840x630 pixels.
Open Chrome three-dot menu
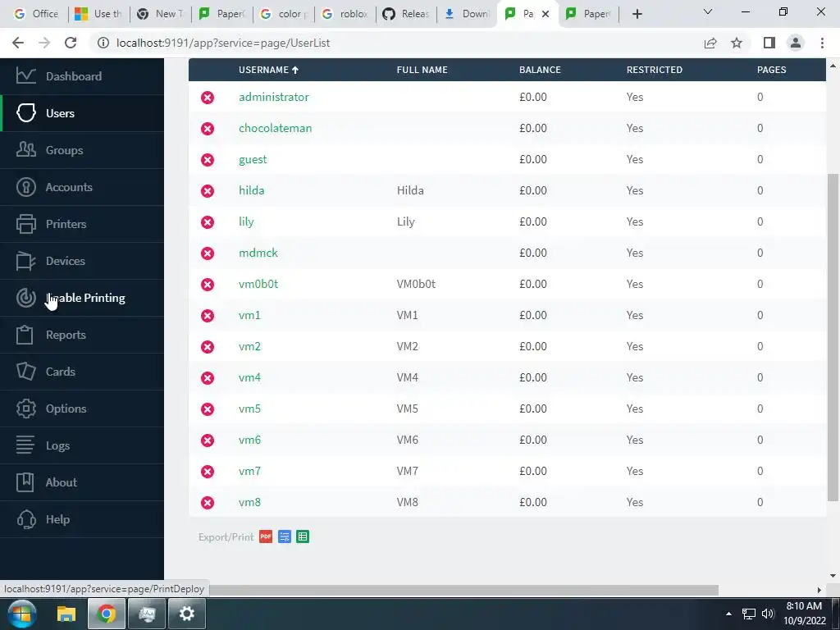pos(822,43)
